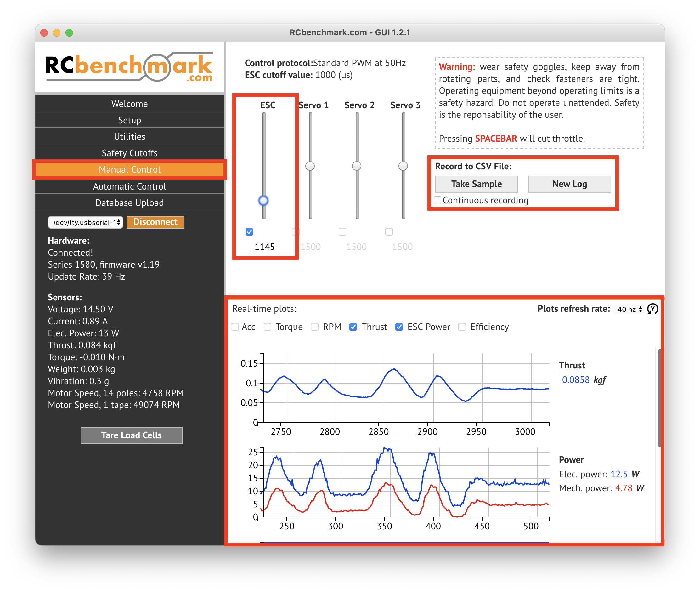Open the Safety Cutoffs menu item
700x592 pixels.
129,153
